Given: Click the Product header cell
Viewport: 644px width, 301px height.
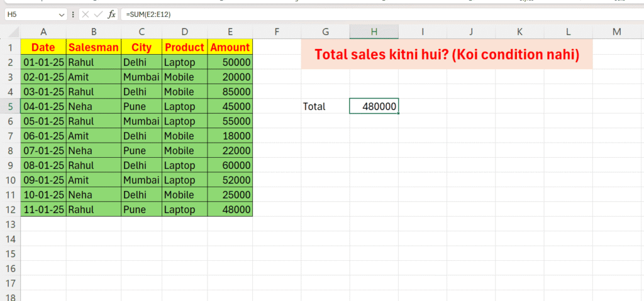Looking at the screenshot, I should pyautogui.click(x=185, y=47).
